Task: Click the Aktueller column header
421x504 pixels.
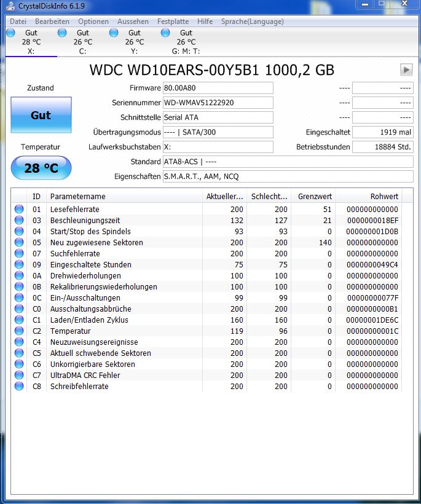Action: point(225,197)
